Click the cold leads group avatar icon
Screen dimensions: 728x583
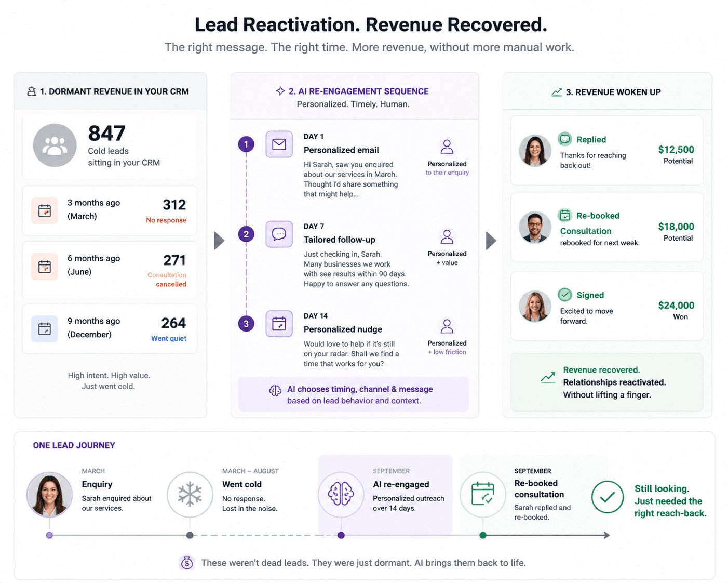(x=55, y=145)
